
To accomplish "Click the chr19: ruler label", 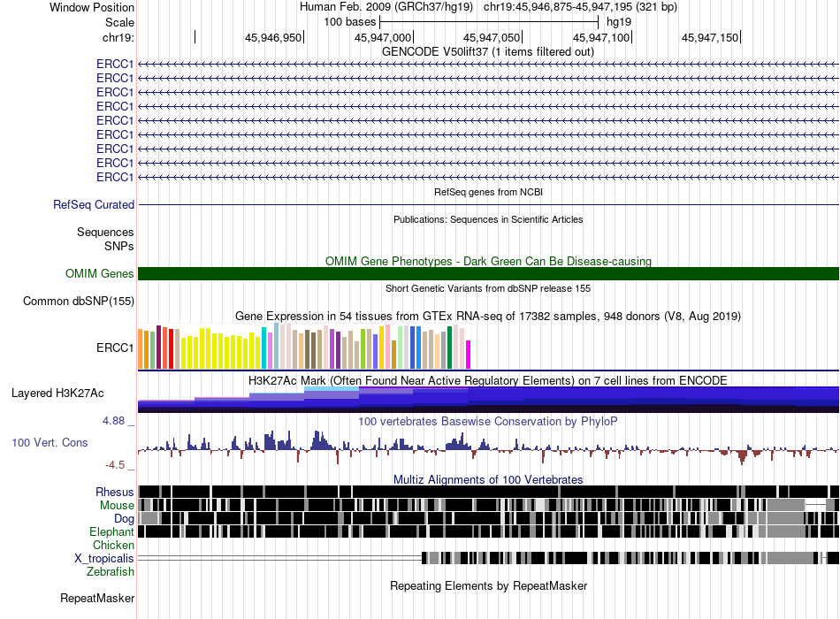I will [x=118, y=37].
